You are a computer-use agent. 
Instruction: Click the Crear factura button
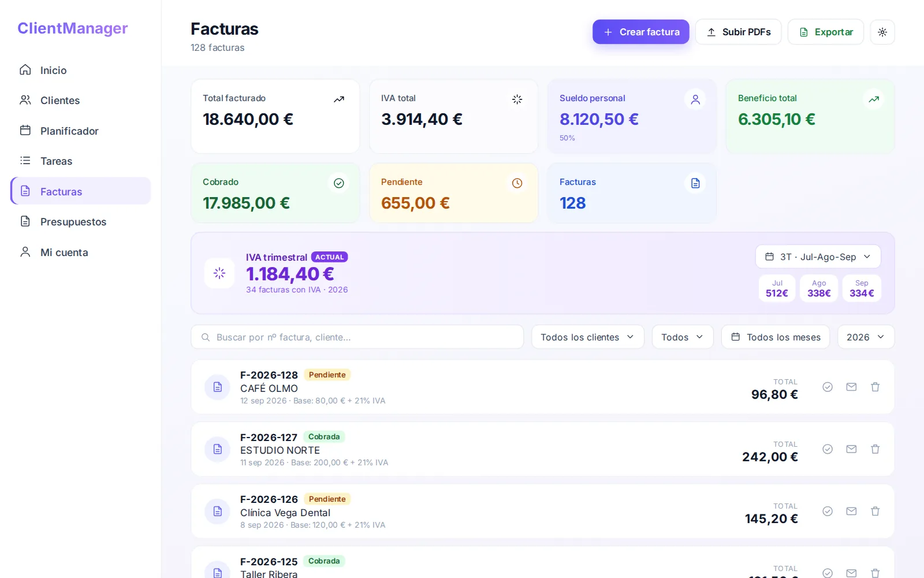coord(640,32)
